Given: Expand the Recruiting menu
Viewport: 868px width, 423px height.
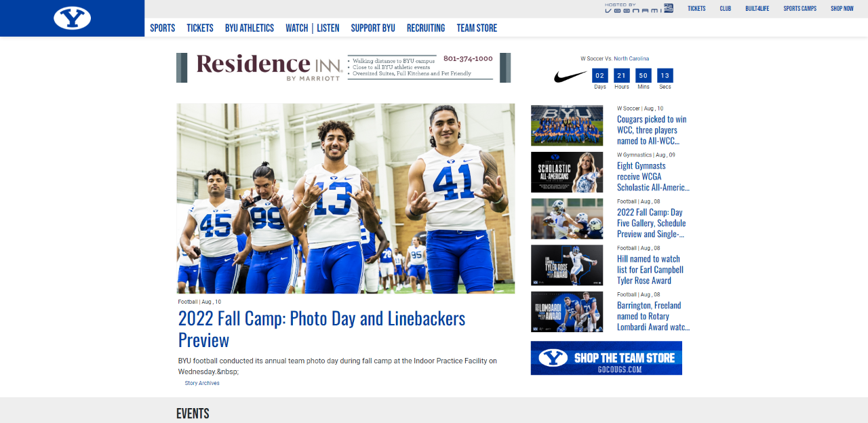Looking at the screenshot, I should click(426, 28).
